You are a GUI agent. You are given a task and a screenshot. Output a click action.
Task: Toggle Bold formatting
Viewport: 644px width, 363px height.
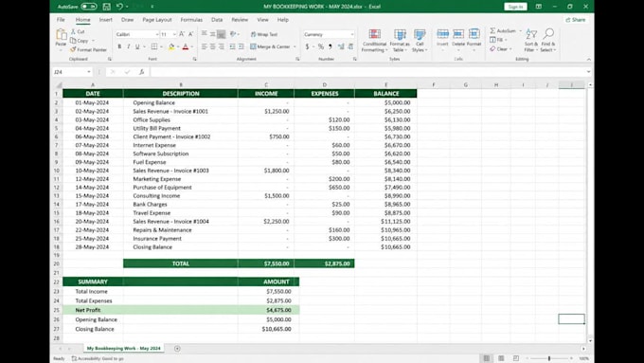[x=119, y=46]
